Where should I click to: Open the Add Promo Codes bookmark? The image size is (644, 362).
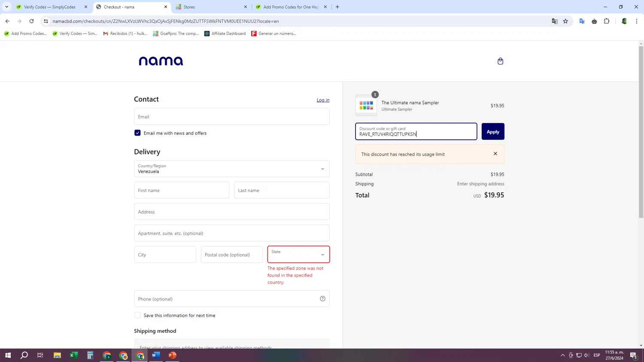[25, 33]
